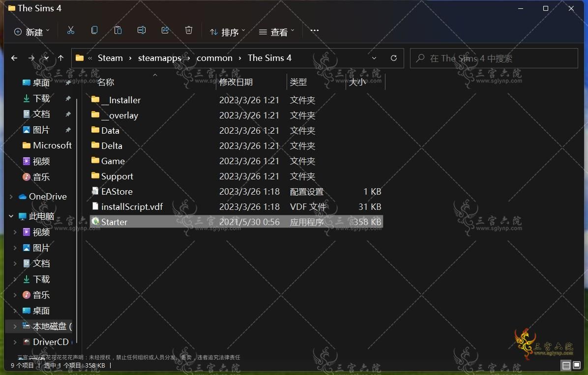588x375 pixels.
Task: Select the Data folder
Action: (236, 131)
